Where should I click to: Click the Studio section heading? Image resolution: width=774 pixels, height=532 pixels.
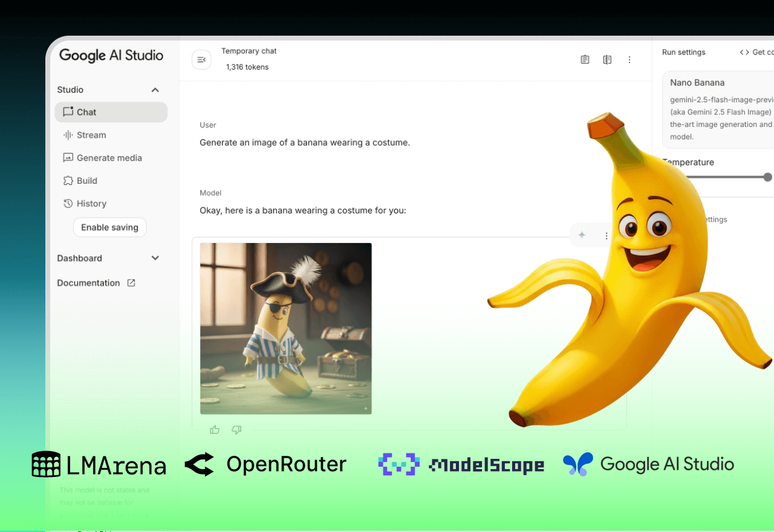(70, 89)
